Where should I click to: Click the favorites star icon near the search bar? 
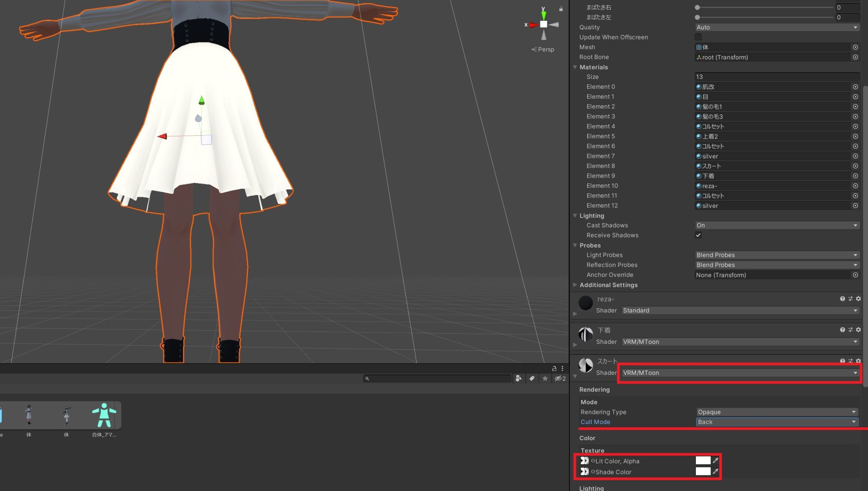point(545,378)
